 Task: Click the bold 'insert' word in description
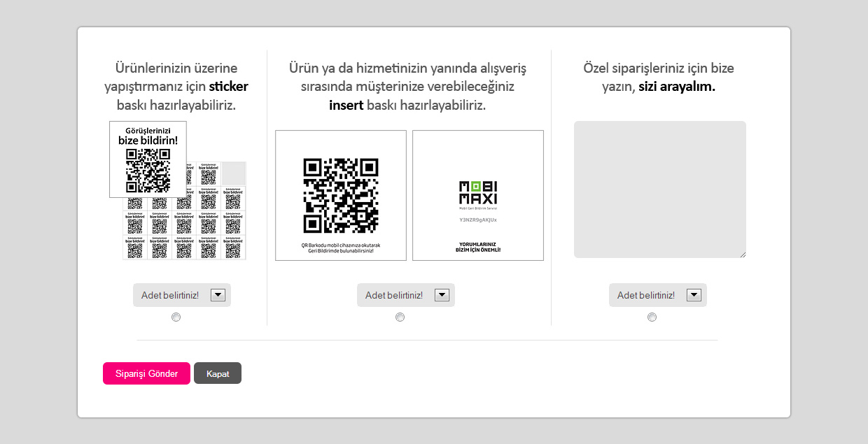click(x=346, y=106)
